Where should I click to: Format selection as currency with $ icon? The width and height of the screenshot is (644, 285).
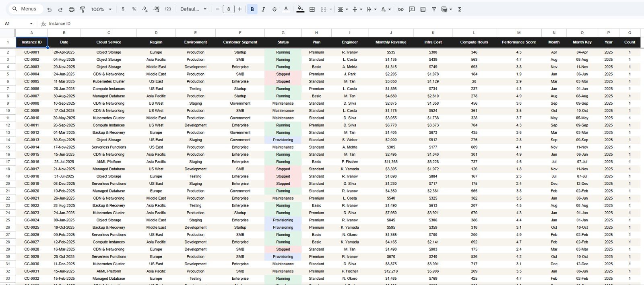pos(123,9)
